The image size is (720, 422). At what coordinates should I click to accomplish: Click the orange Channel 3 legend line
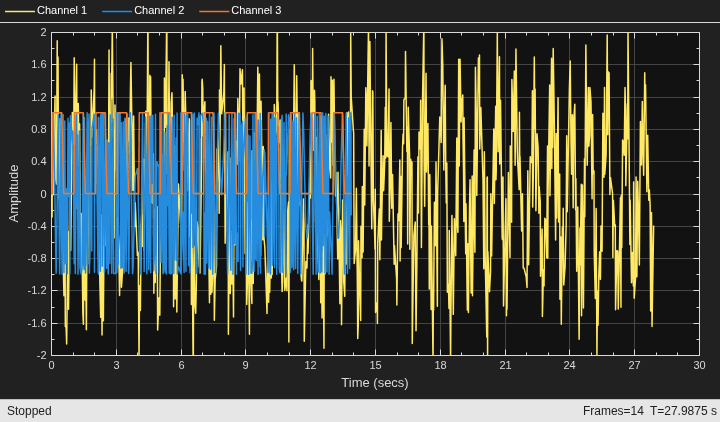click(214, 11)
